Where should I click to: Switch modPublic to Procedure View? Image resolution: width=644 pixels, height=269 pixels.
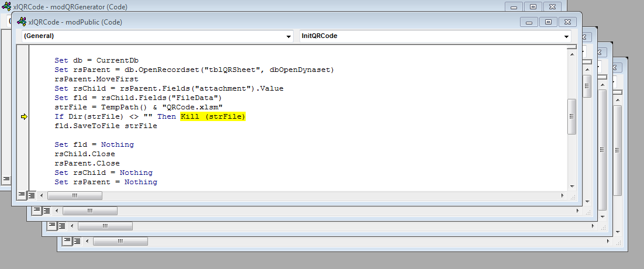[x=22, y=196]
